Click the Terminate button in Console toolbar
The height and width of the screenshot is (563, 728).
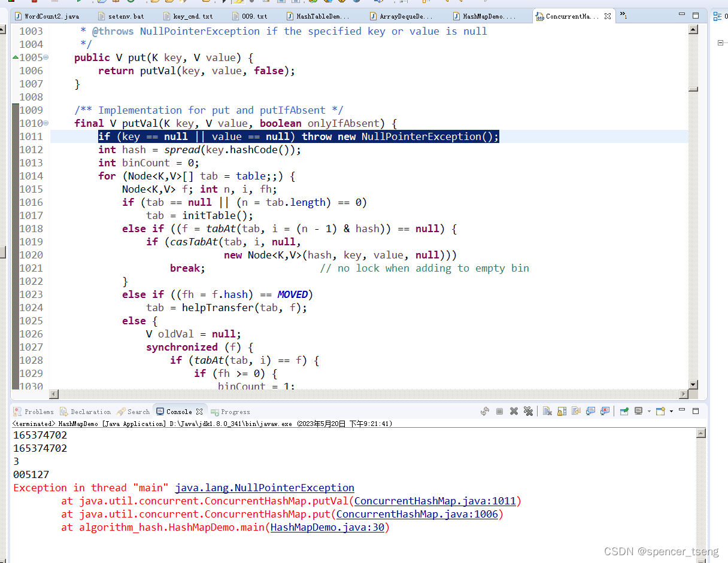click(x=499, y=411)
